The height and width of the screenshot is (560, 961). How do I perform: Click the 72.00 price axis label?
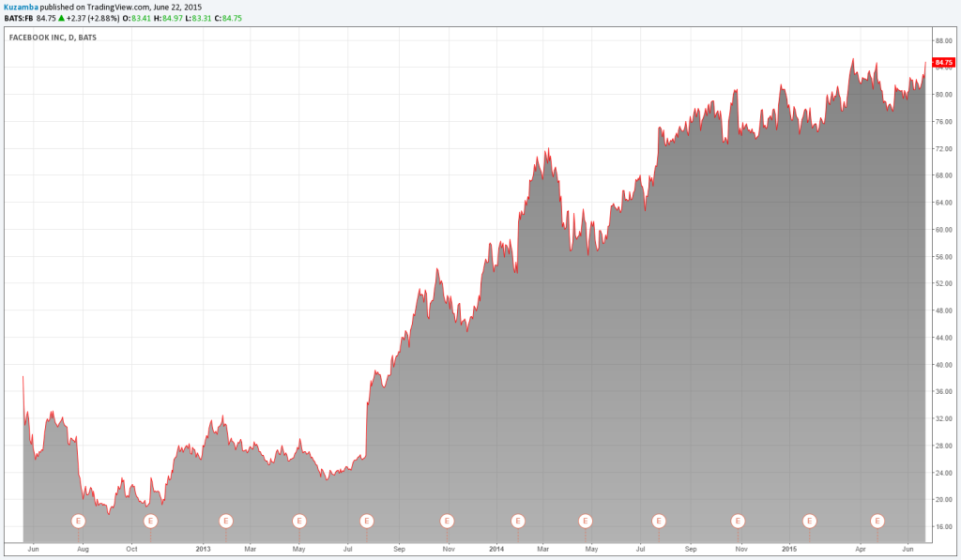tap(944, 149)
